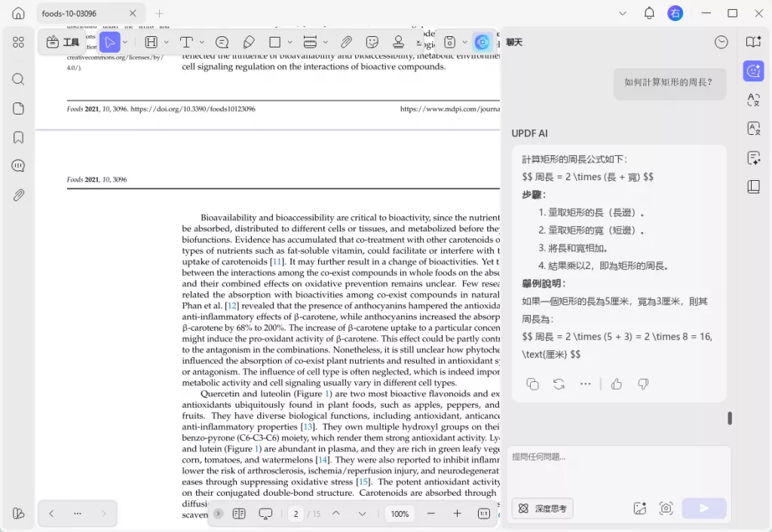The width and height of the screenshot is (772, 532).
Task: Select the cursor pointer tool
Action: point(110,42)
